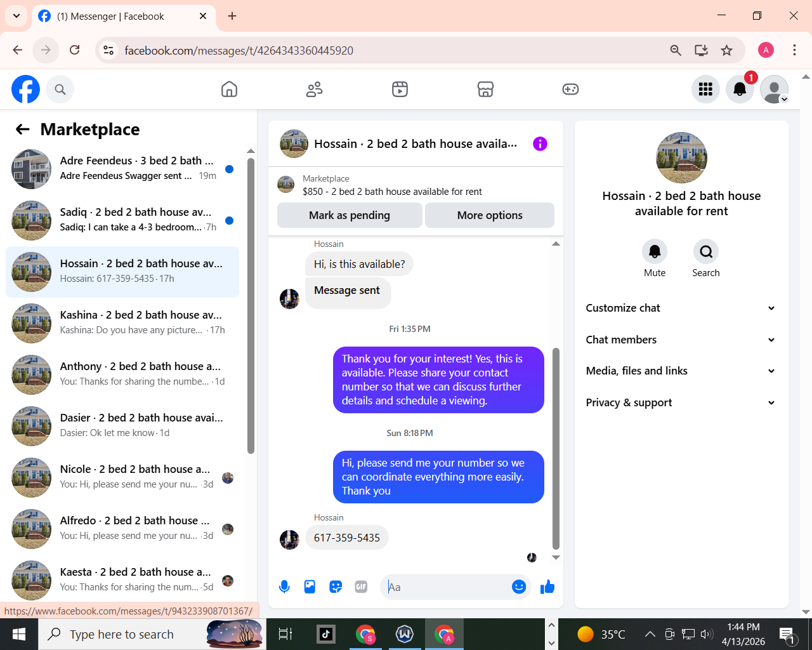Click the Windows taskbar search box
This screenshot has width=812, height=650.
coord(152,634)
